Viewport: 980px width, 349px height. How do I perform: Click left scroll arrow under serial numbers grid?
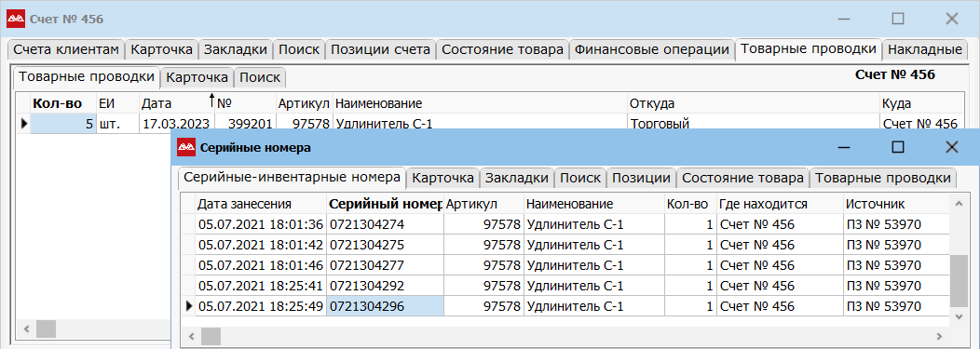191,337
